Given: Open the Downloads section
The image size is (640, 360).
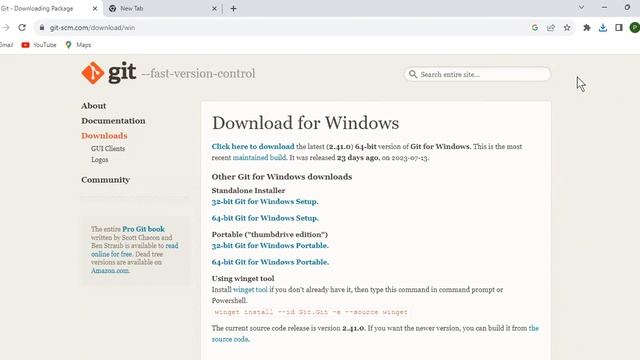Looking at the screenshot, I should [104, 136].
